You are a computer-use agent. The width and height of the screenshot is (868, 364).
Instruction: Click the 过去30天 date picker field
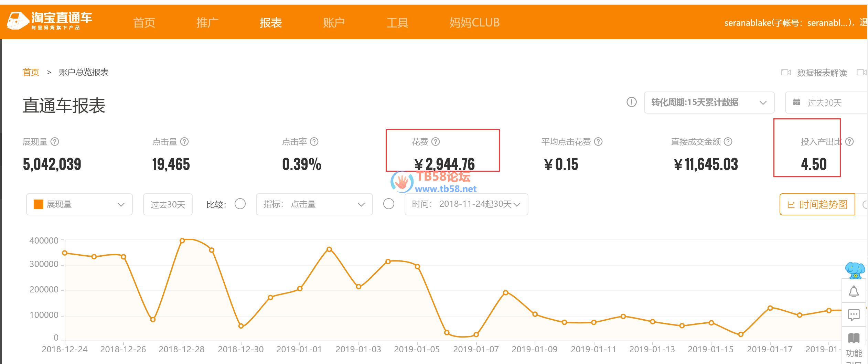826,103
